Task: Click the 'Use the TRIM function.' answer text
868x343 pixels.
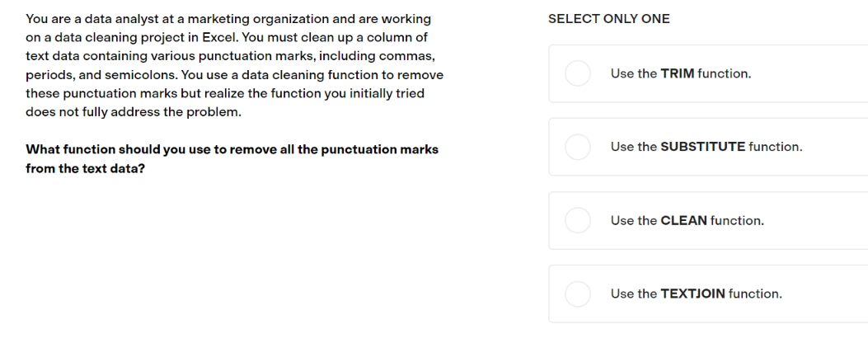Action: [x=681, y=73]
